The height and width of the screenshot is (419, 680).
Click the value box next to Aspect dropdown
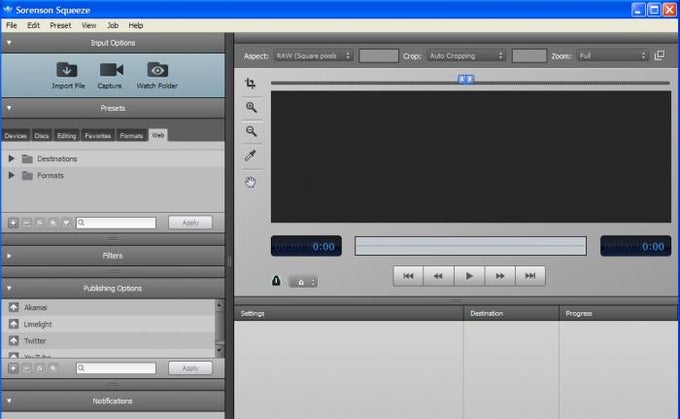point(379,56)
